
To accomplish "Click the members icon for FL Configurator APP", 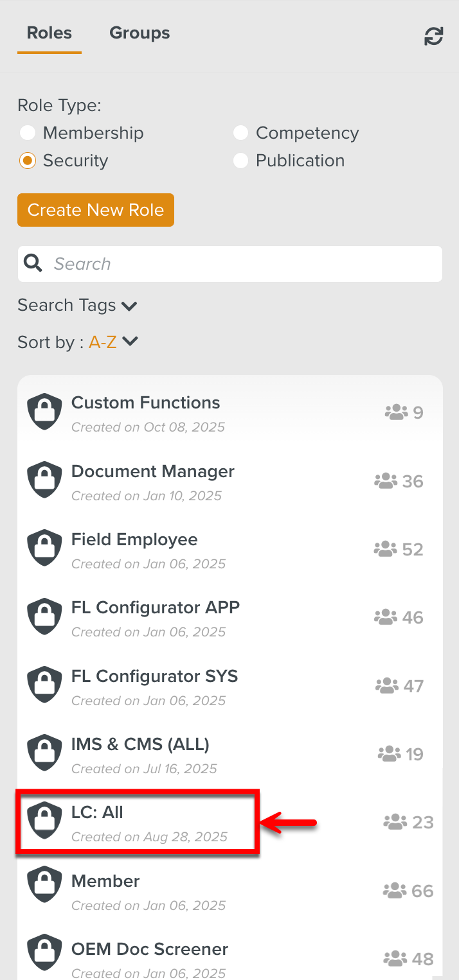I will pyautogui.click(x=385, y=617).
